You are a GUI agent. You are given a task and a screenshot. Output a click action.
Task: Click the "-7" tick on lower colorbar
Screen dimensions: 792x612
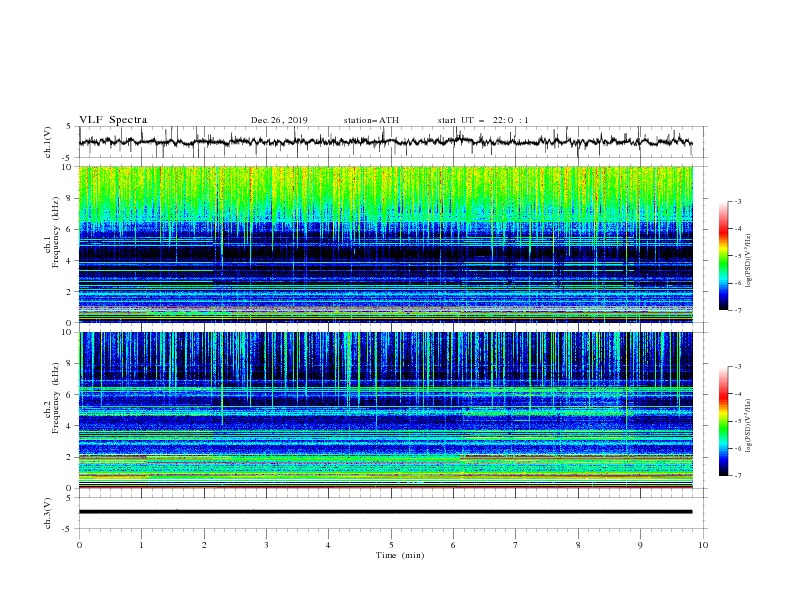(737, 476)
